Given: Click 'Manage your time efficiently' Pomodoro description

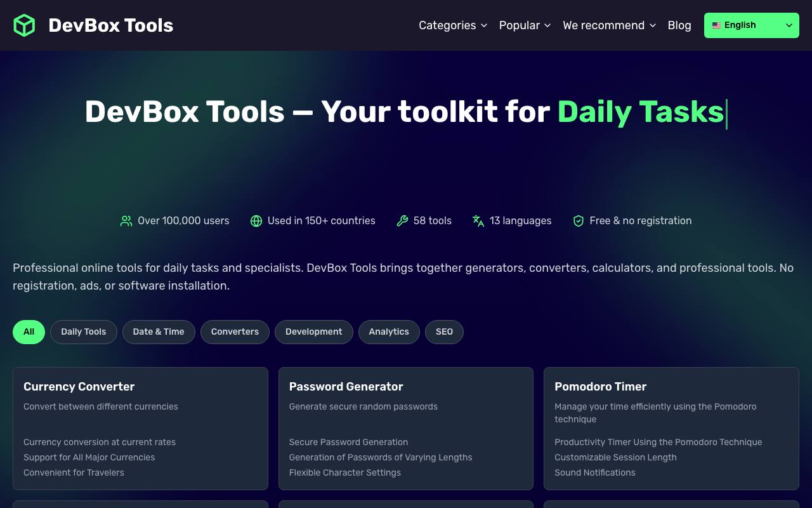Looking at the screenshot, I should pos(655,413).
